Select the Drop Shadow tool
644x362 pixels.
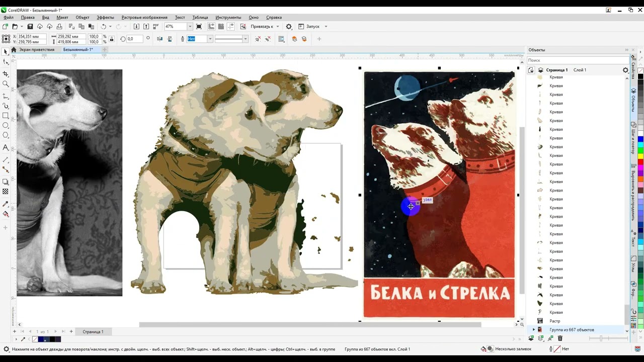[6, 182]
